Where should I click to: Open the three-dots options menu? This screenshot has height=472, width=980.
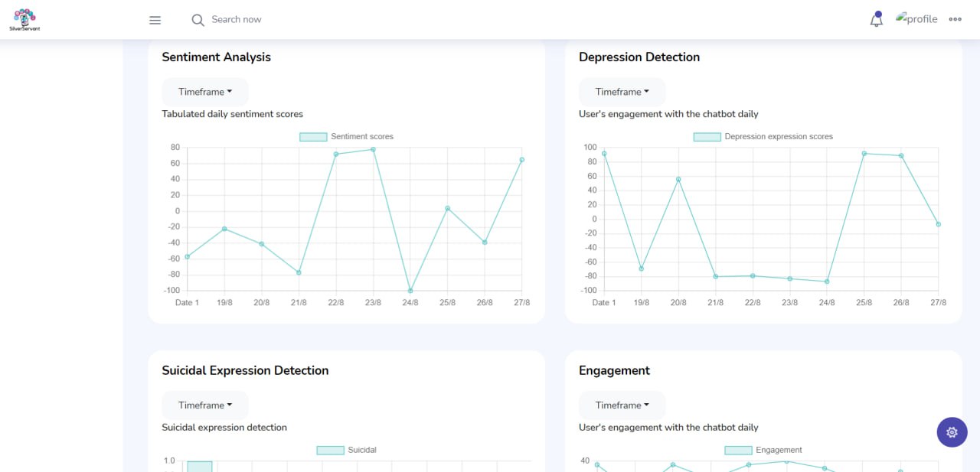tap(955, 20)
